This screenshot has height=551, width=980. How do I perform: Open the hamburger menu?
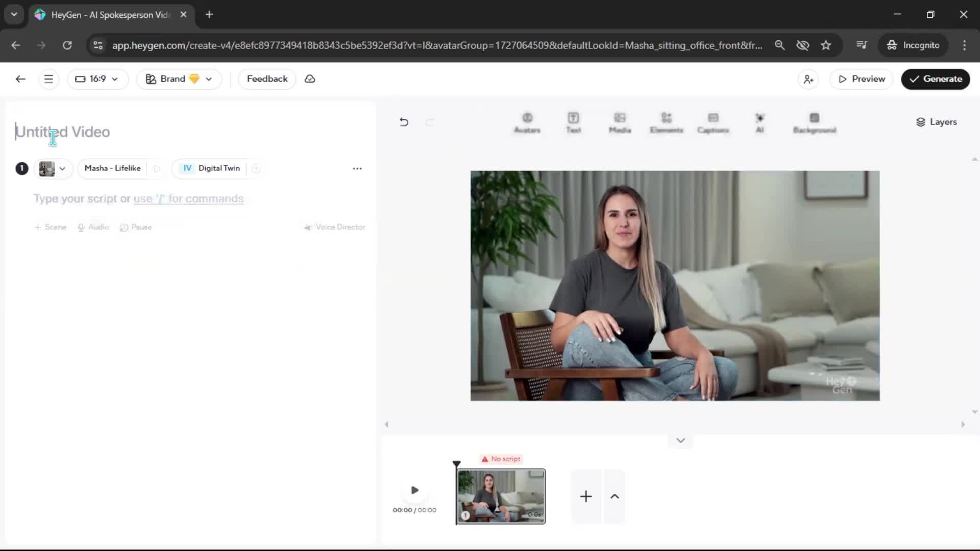tap(48, 79)
